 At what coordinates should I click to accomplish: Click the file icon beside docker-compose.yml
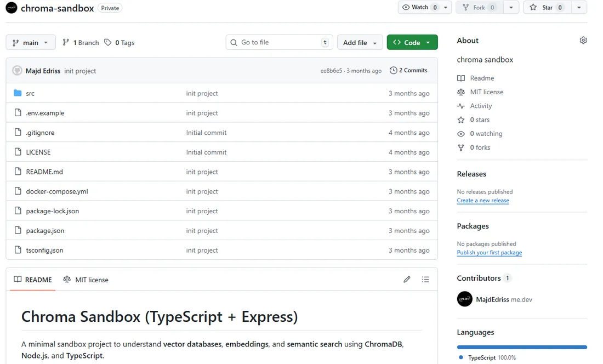click(18, 191)
